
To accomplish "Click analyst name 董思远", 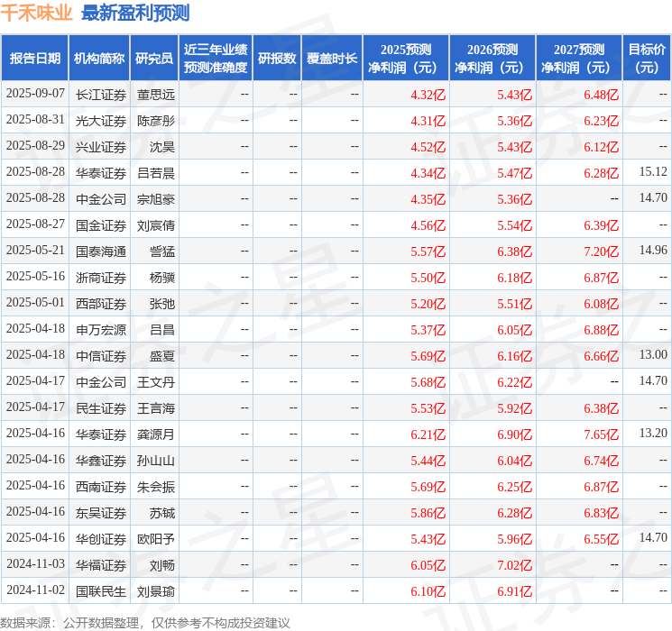I will pyautogui.click(x=156, y=95).
